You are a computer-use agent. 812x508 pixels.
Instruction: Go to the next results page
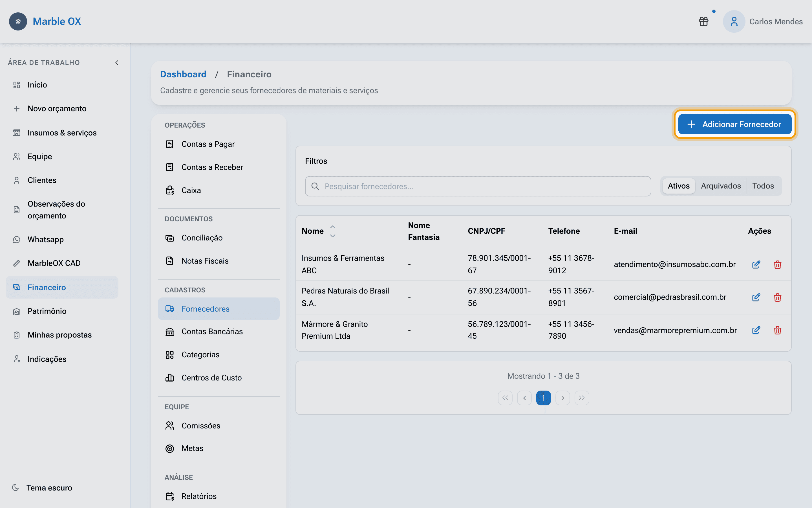[562, 398]
